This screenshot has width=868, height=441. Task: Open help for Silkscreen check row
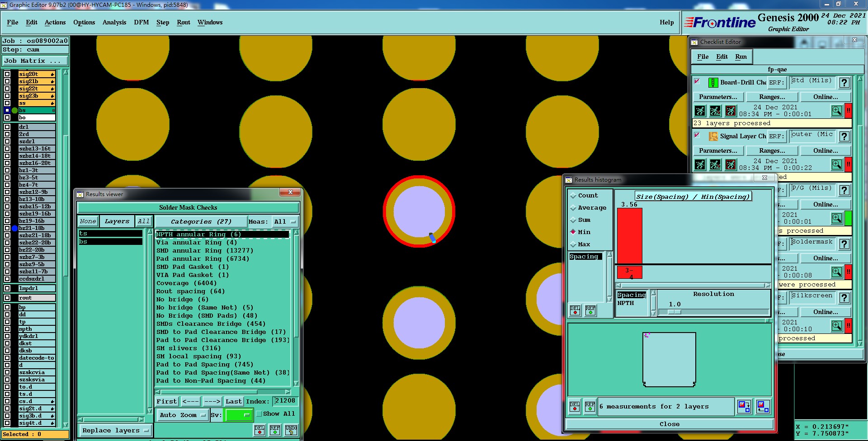point(844,298)
